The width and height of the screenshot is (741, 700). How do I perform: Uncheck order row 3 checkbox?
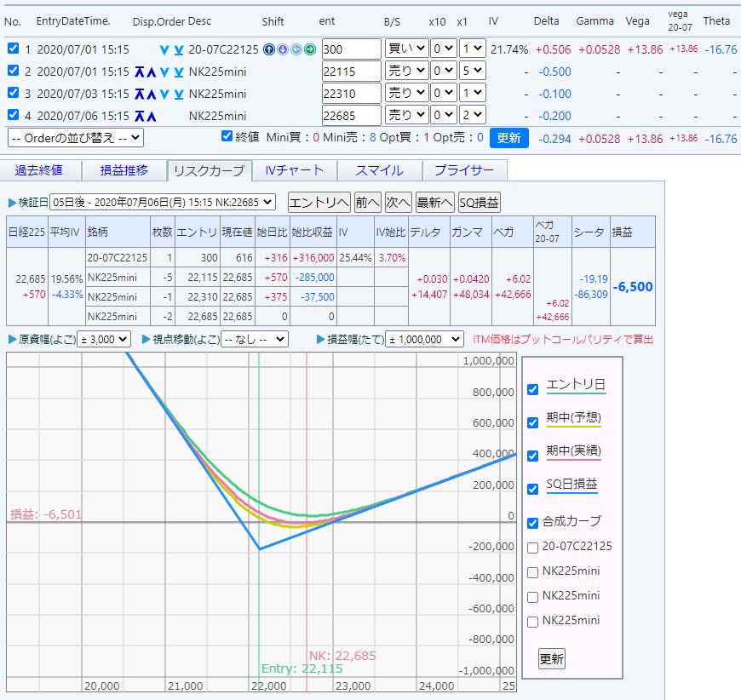point(14,93)
